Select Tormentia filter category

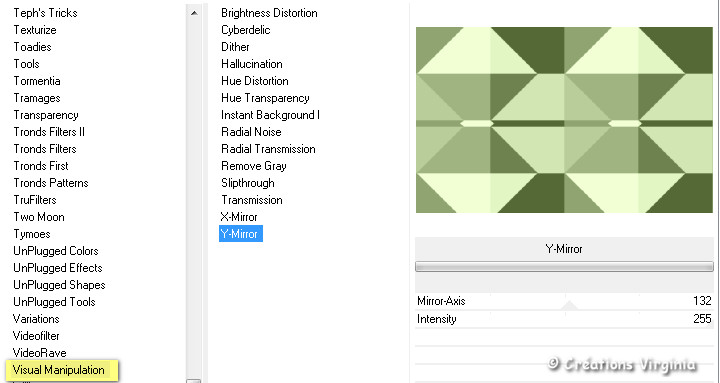click(x=37, y=81)
